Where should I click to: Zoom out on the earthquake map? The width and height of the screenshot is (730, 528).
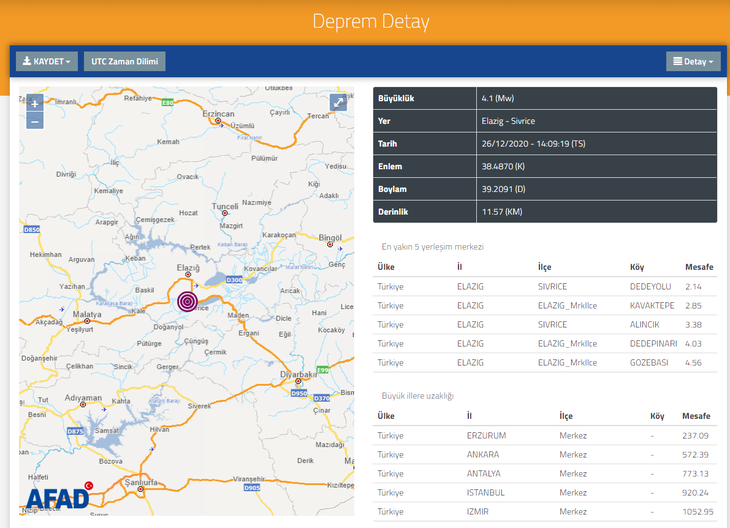point(34,121)
